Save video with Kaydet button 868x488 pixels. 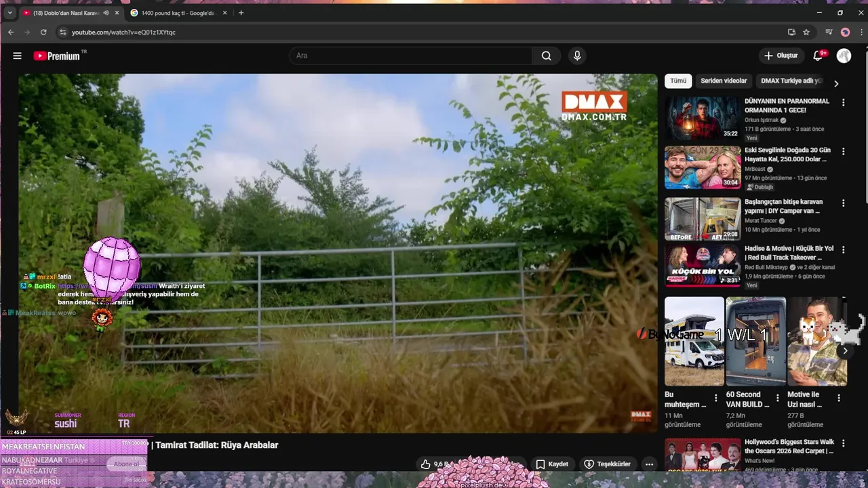pos(552,464)
